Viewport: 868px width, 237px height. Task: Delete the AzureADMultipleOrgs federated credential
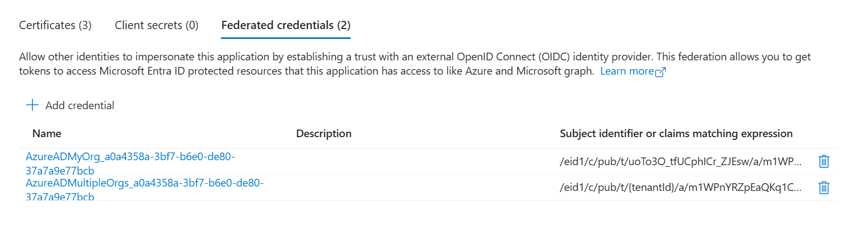(823, 188)
